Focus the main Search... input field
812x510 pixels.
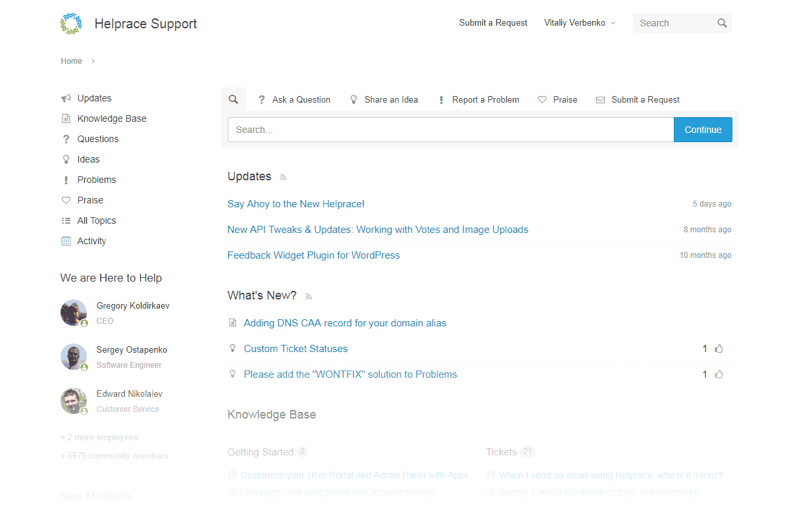[x=450, y=130]
